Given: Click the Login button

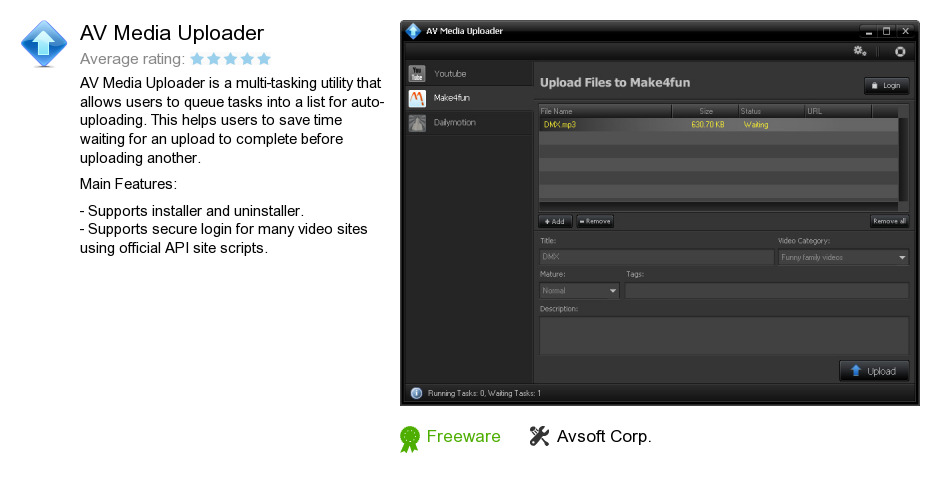Looking at the screenshot, I should 886,86.
